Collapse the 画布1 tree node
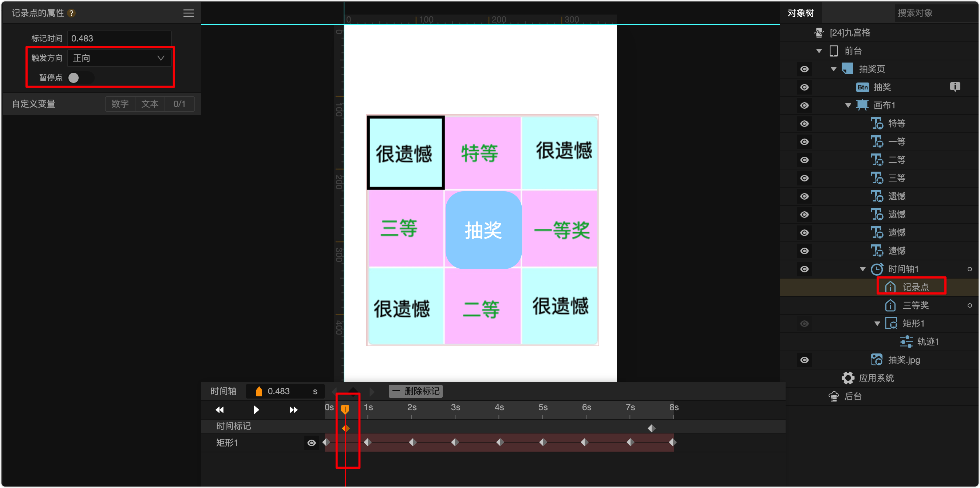Viewport: 980px width, 488px height. point(848,105)
